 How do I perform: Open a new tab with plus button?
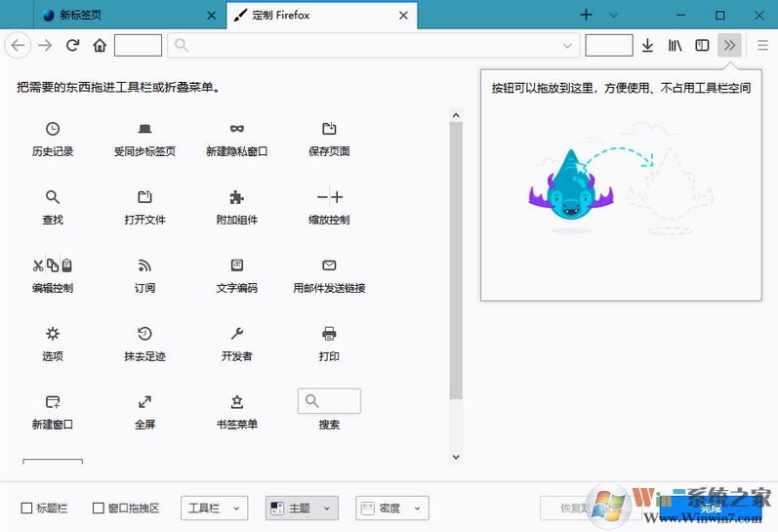coord(586,15)
